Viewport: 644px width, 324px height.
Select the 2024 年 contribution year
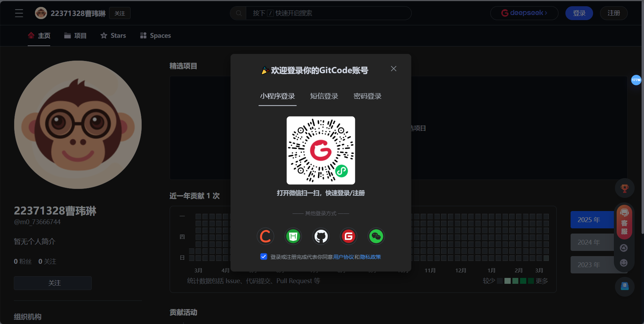coord(592,242)
